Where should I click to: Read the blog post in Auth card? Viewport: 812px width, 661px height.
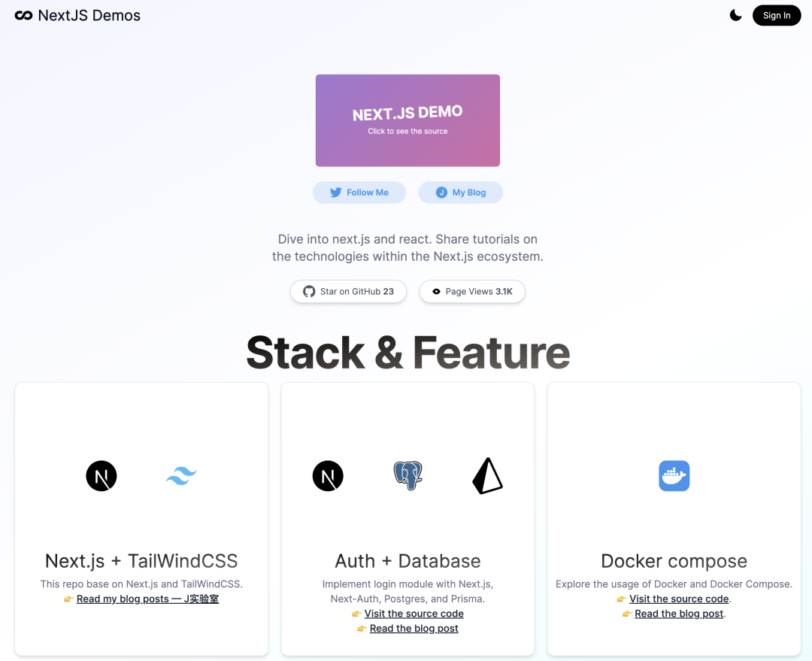[x=414, y=629]
